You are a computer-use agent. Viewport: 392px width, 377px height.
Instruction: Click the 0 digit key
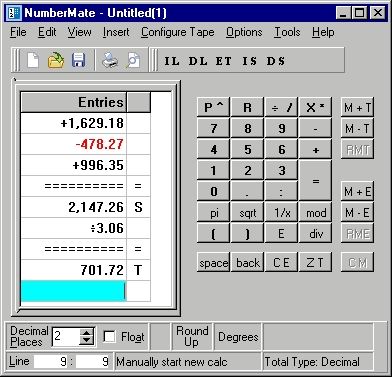click(213, 191)
